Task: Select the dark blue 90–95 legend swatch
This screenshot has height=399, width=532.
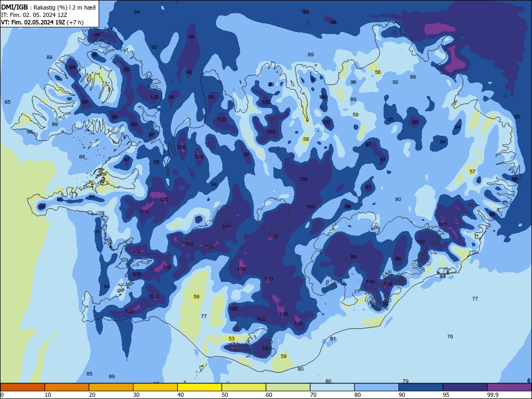Action: pos(421,387)
